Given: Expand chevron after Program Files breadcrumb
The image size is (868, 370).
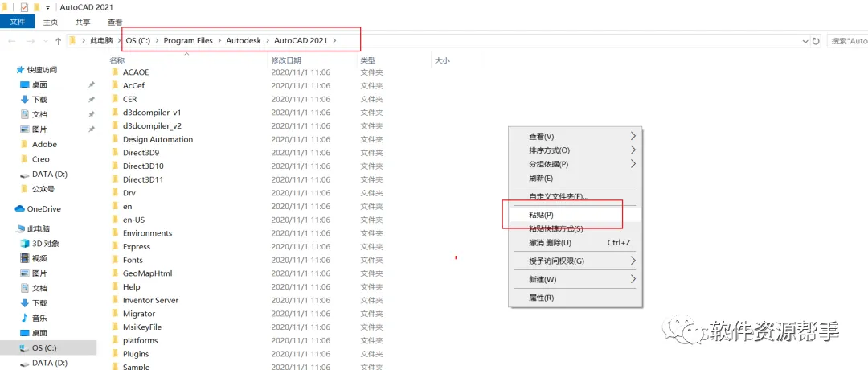Looking at the screenshot, I should [x=219, y=40].
